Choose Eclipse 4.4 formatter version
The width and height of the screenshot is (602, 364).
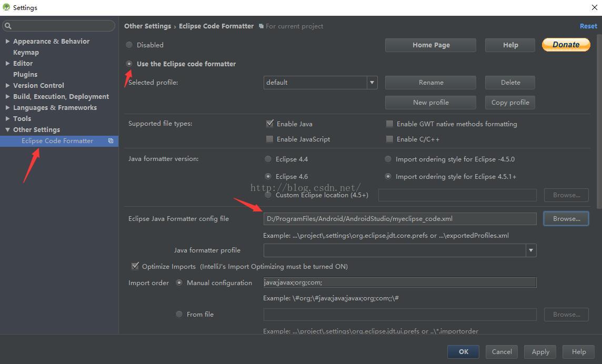[x=268, y=159]
